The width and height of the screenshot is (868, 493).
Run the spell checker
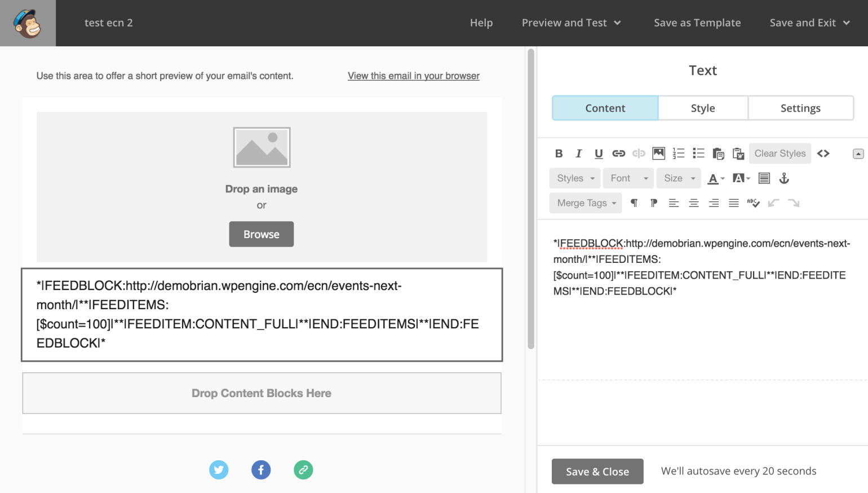pyautogui.click(x=754, y=203)
